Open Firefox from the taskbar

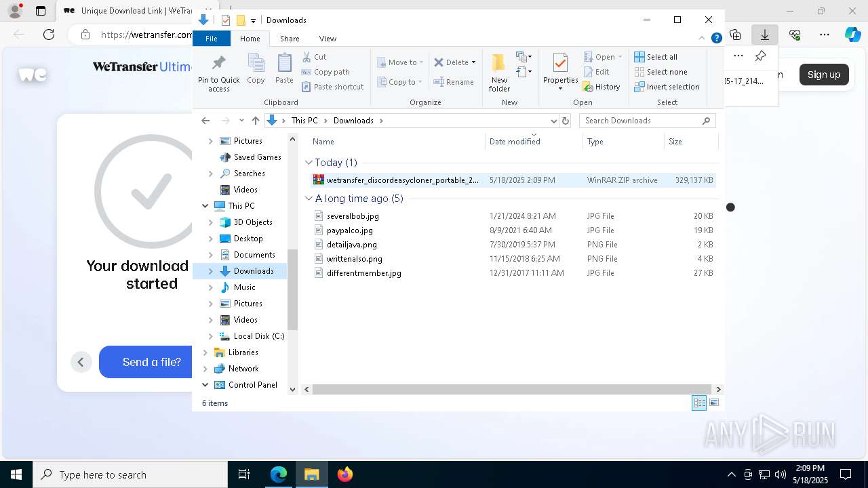345,474
